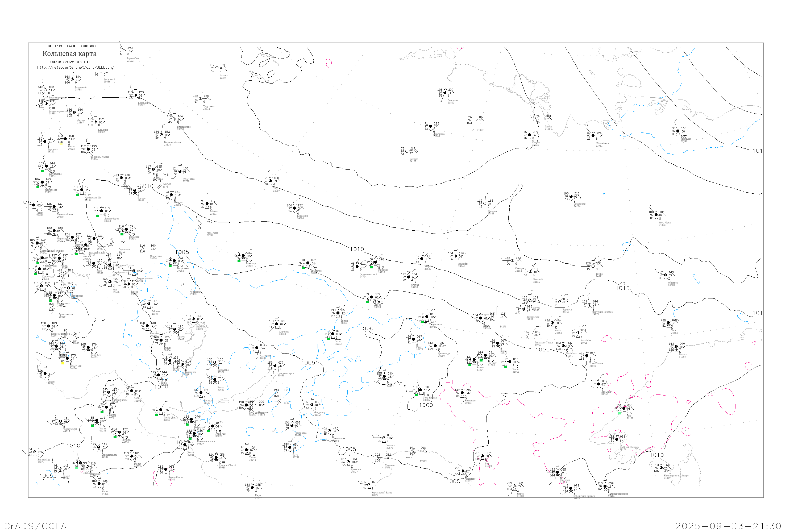The image size is (798, 532).
Task: Click the Игарка station circle symbol
Action: (x=217, y=68)
